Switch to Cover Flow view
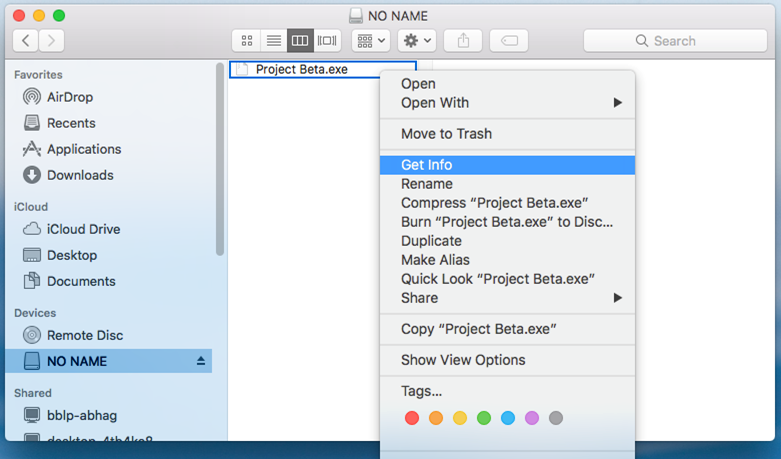Viewport: 781px width, 459px height. (x=327, y=41)
